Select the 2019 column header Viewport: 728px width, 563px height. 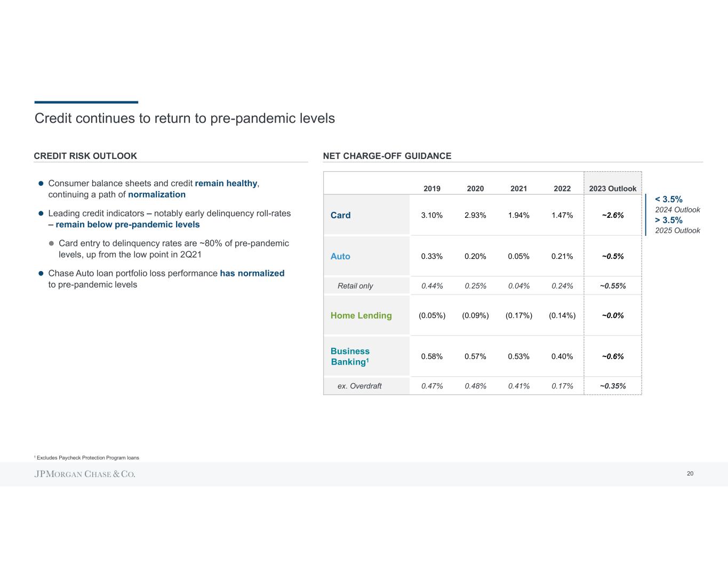tap(432, 188)
